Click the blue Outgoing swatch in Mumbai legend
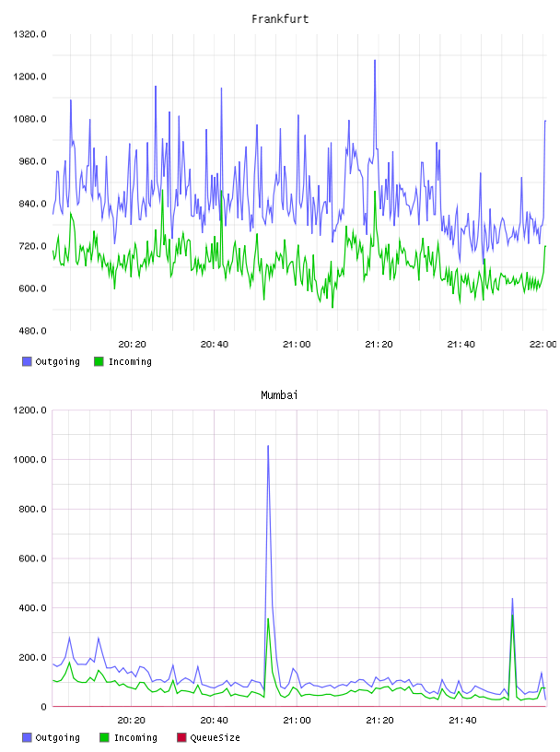Screen dimensions: 560x752 (x=27, y=737)
